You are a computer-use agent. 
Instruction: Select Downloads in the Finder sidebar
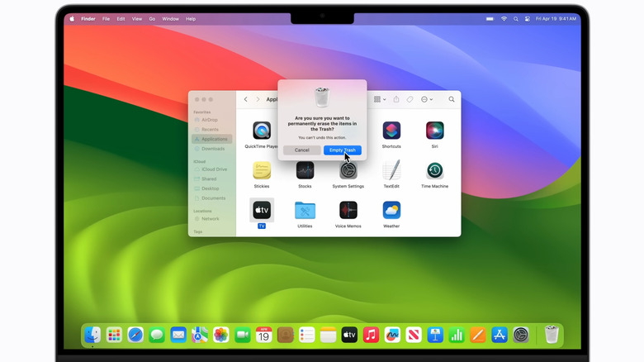click(213, 149)
